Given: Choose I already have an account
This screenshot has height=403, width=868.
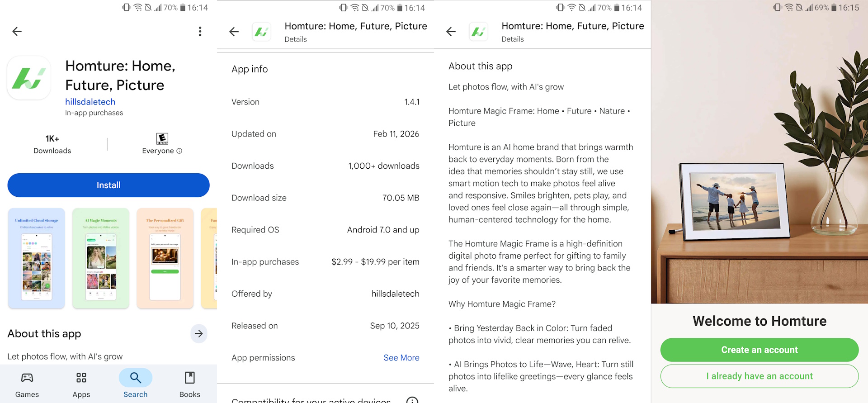Looking at the screenshot, I should click(x=759, y=376).
